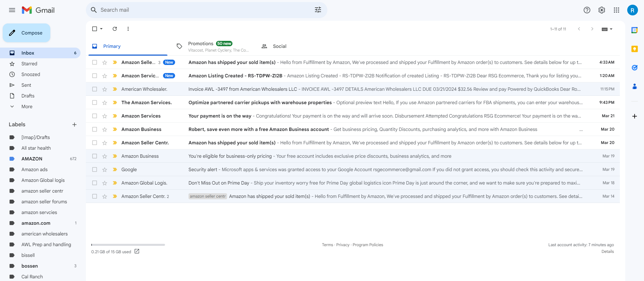
Task: Open the Privacy link
Action: point(343,245)
